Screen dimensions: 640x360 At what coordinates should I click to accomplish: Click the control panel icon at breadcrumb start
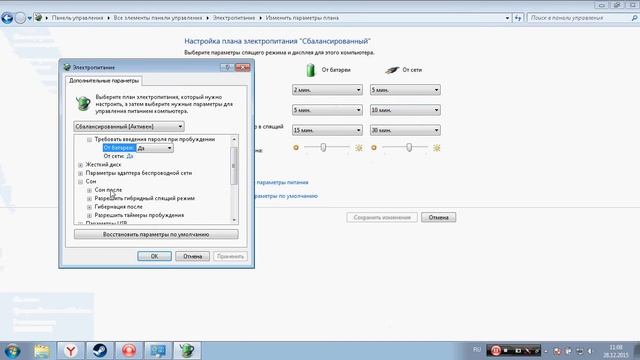point(38,18)
